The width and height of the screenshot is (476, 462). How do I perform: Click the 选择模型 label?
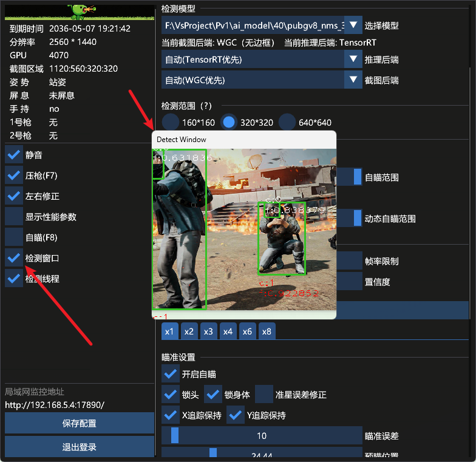381,25
